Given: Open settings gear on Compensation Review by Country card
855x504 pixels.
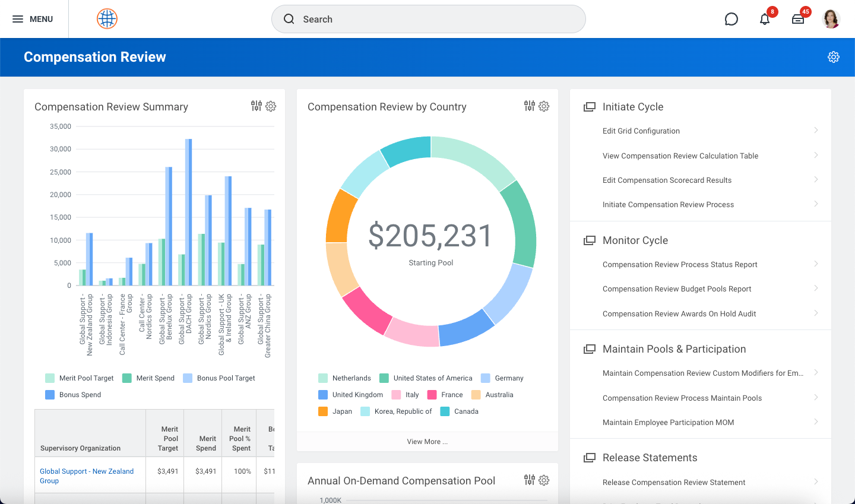Looking at the screenshot, I should pyautogui.click(x=544, y=106).
